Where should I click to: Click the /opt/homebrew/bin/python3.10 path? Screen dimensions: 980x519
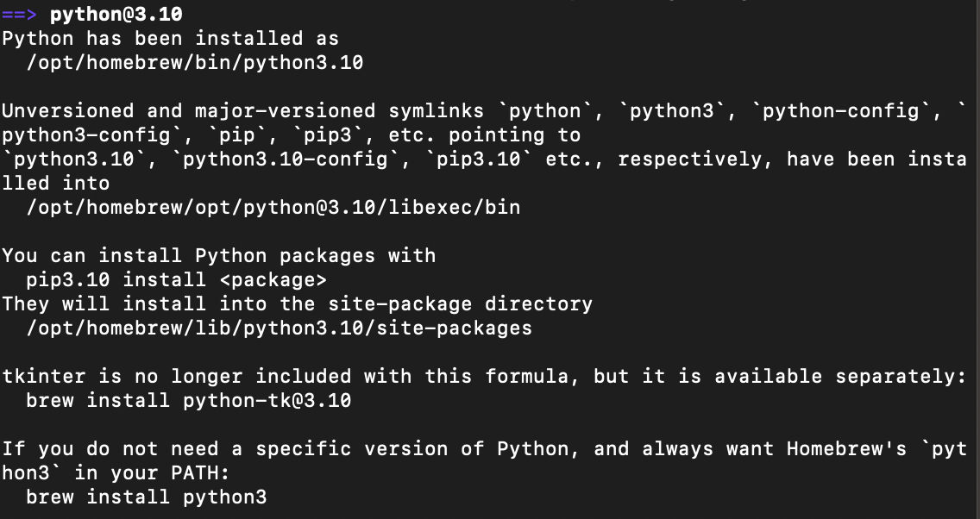tap(195, 63)
